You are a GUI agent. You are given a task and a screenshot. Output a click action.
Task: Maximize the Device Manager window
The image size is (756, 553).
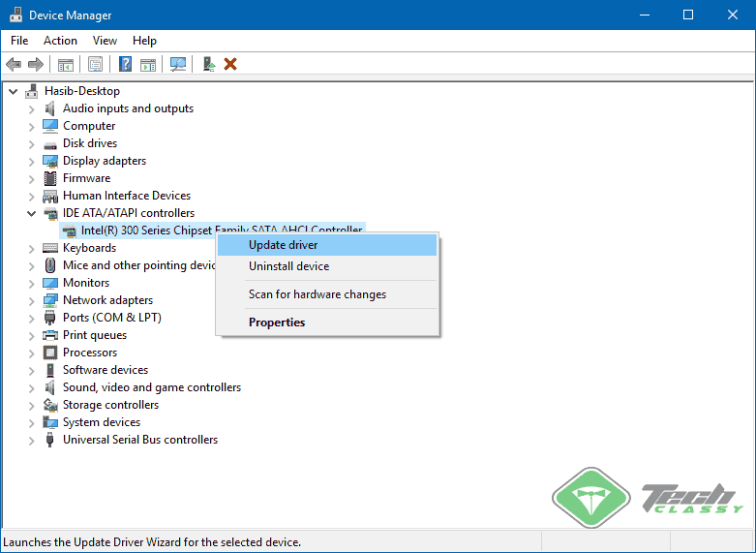[x=688, y=15]
